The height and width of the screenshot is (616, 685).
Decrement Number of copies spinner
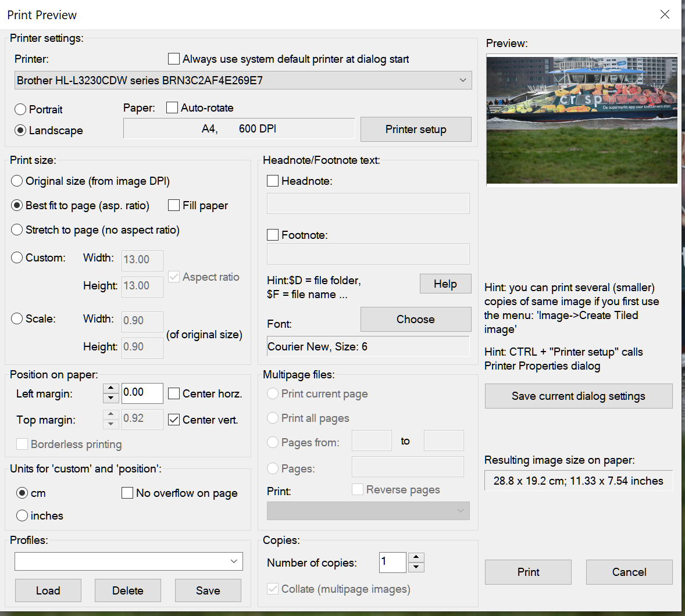[416, 568]
